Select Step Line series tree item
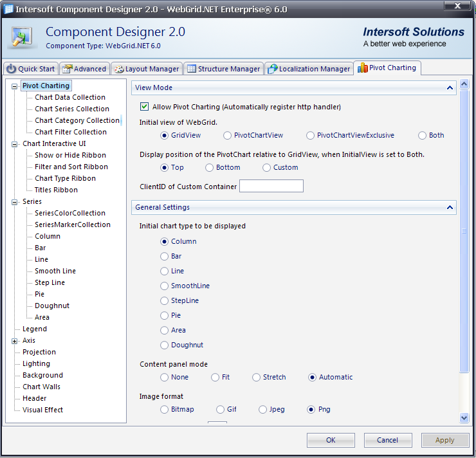Screen dimensions: 476x458 point(50,282)
